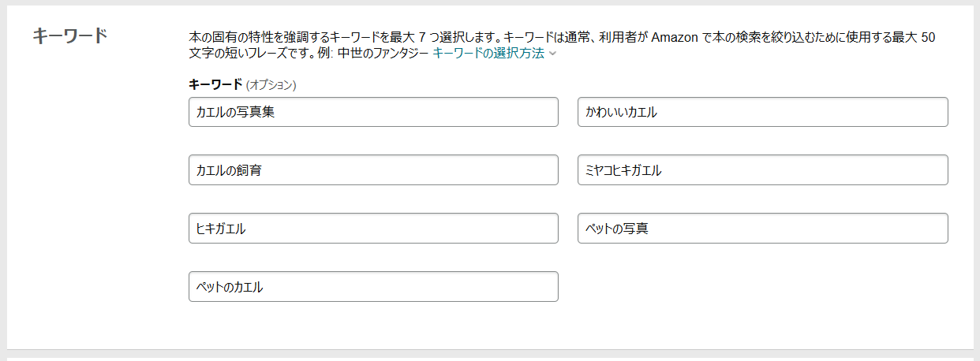Click the bold キーワード field label
The width and height of the screenshot is (980, 361).
pyautogui.click(x=215, y=84)
